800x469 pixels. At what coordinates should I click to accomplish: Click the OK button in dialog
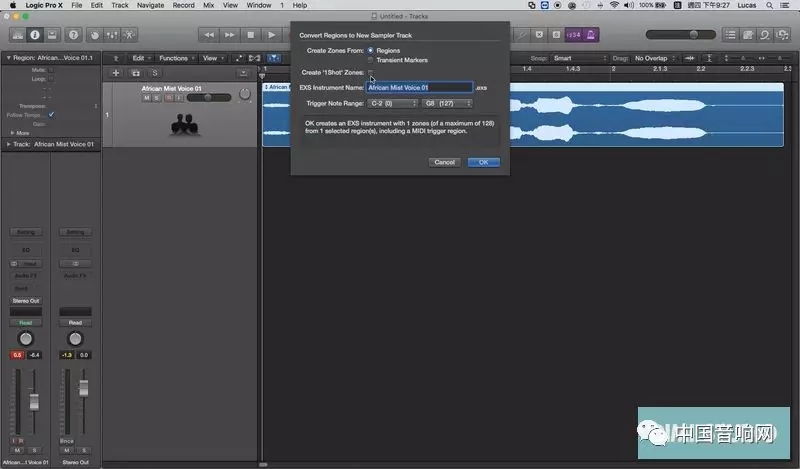[x=484, y=162]
